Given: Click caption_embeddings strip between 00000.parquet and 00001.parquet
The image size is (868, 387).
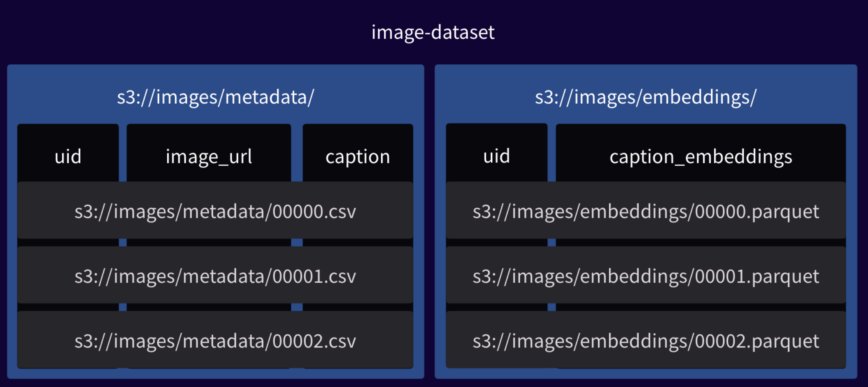Looking at the screenshot, I should click(x=701, y=243).
